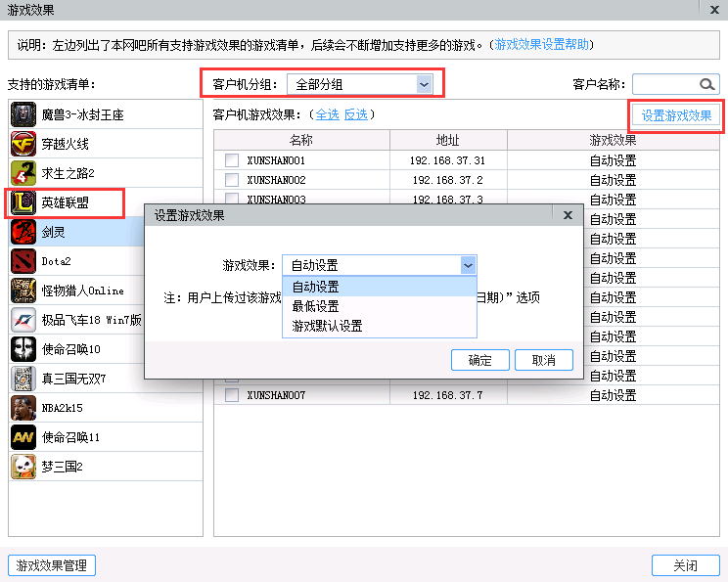Select 穿越火线 in the game list
Viewport: 728px width, 582px height.
click(106, 144)
